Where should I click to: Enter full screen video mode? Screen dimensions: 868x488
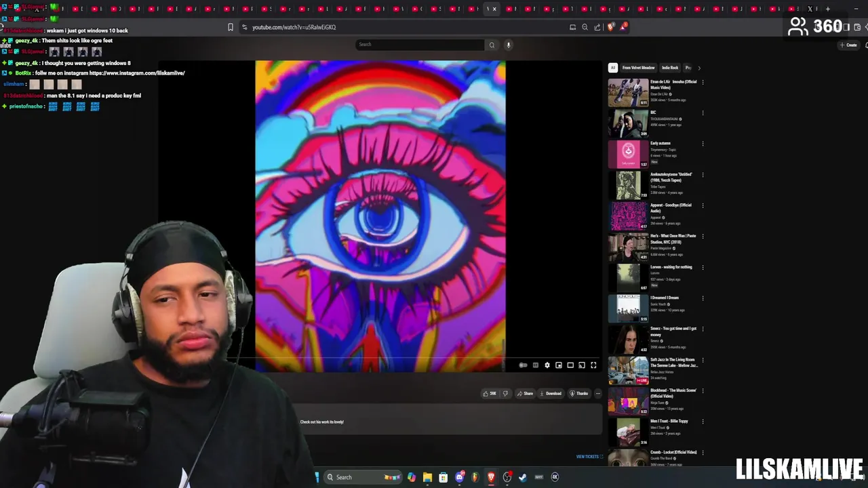(593, 365)
